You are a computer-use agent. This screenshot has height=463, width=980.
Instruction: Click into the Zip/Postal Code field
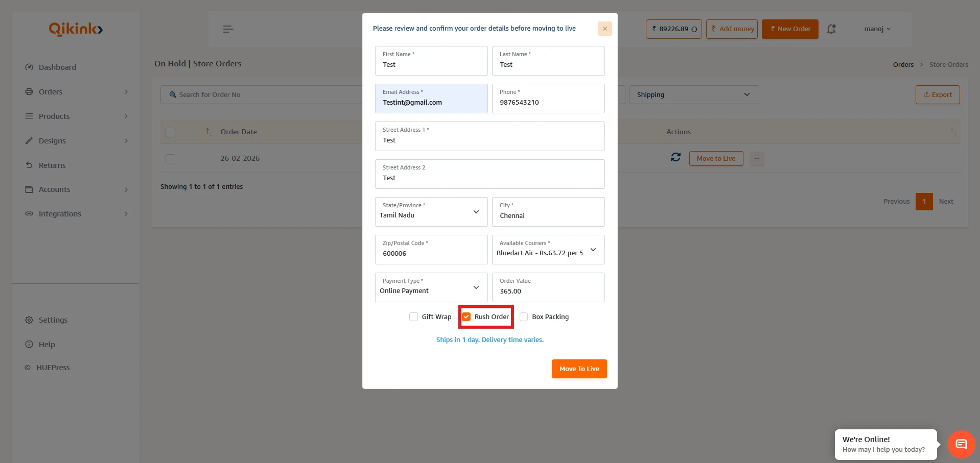[x=431, y=250]
